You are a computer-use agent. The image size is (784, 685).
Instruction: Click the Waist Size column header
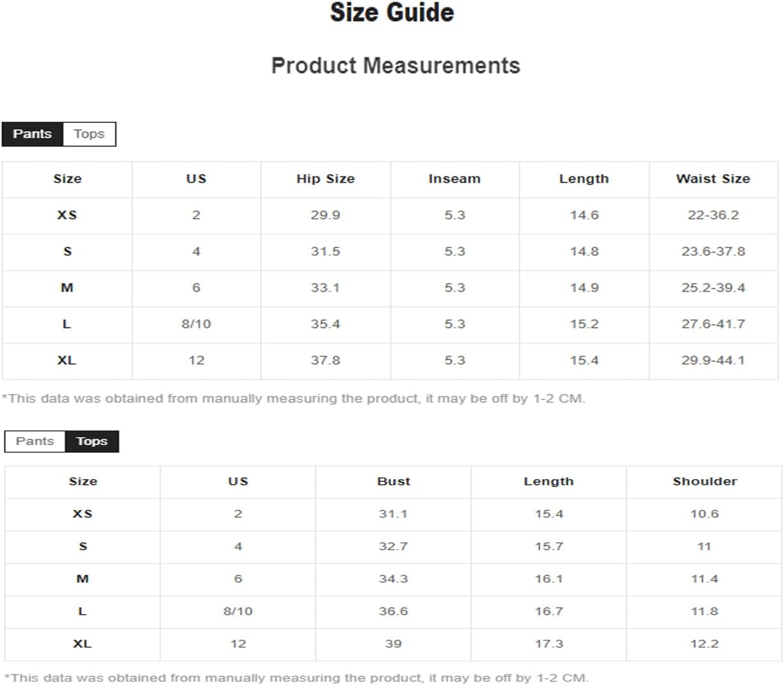coord(713,179)
